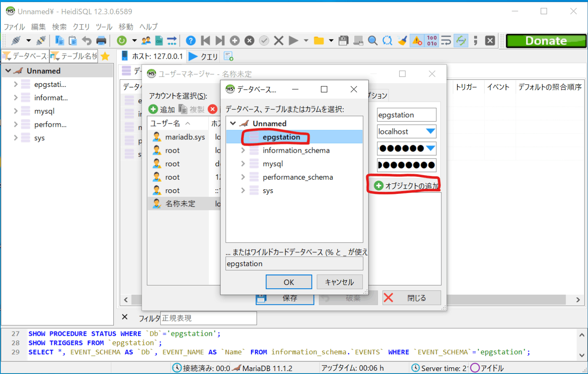Click the yellow folder load icon
The height and width of the screenshot is (374, 588).
(x=319, y=41)
